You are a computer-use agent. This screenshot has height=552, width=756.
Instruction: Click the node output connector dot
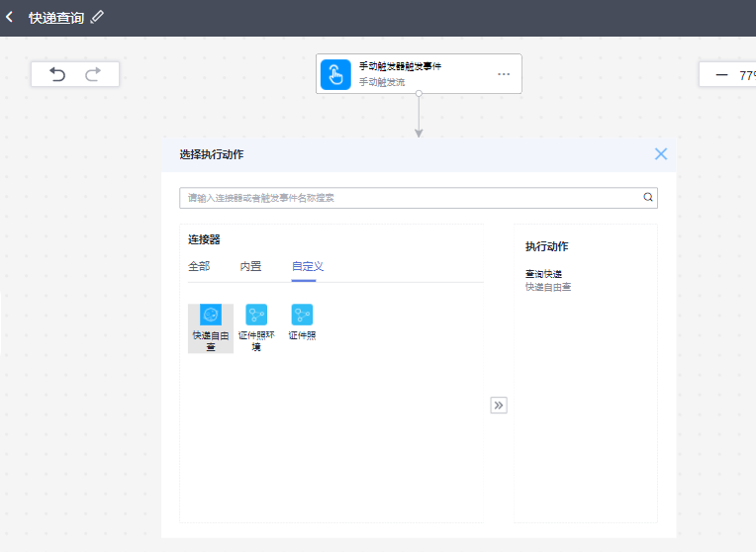pyautogui.click(x=419, y=94)
